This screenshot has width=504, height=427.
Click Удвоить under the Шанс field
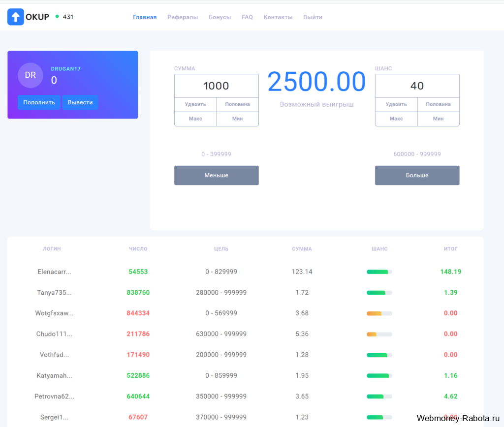[x=396, y=104]
